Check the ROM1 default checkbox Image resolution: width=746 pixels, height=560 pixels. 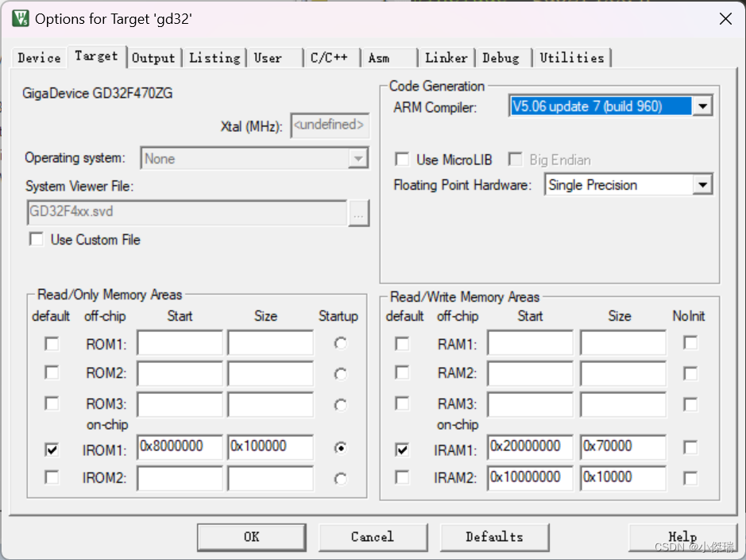point(52,343)
